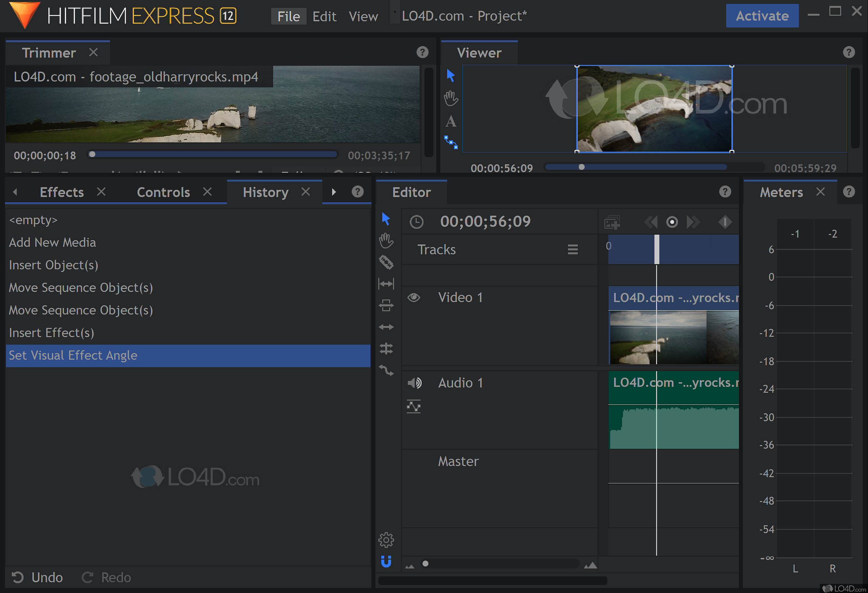Screen dimensions: 868x593
Task: Click the timeline zoom slider handle
Action: 425,564
